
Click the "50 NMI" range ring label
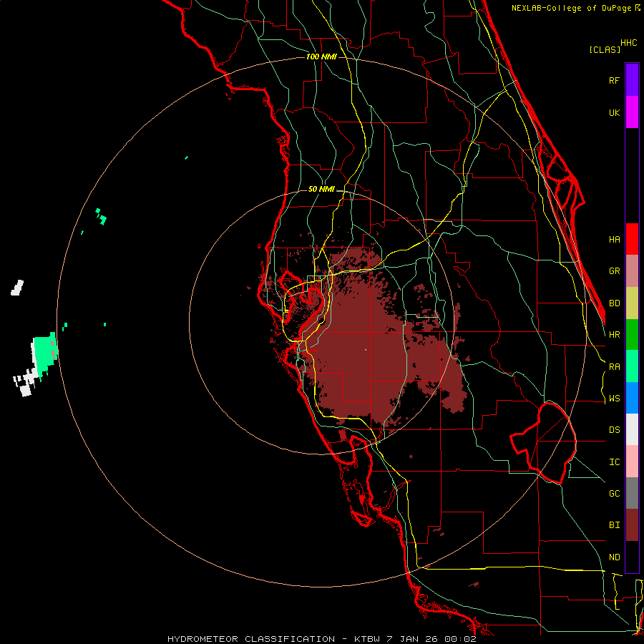coord(321,189)
